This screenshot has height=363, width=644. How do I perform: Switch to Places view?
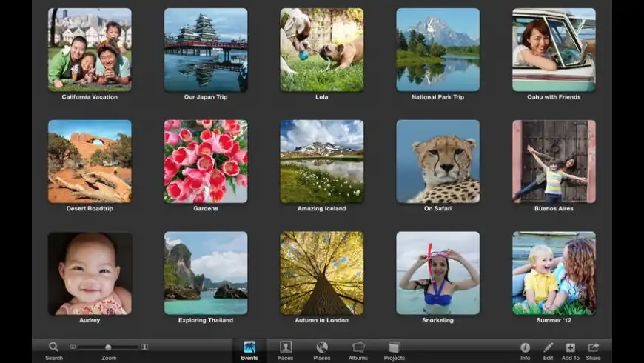(322, 347)
